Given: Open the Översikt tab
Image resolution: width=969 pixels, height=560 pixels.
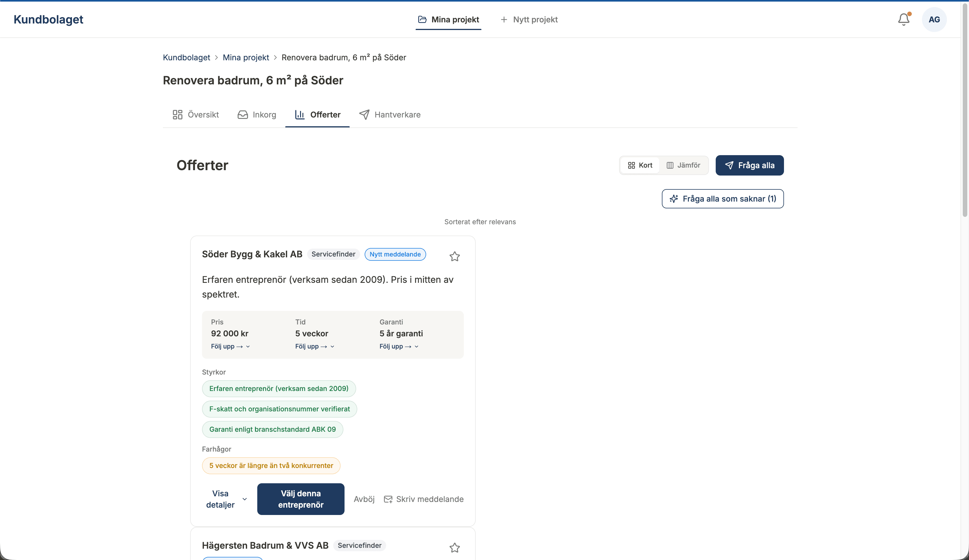Looking at the screenshot, I should [196, 115].
